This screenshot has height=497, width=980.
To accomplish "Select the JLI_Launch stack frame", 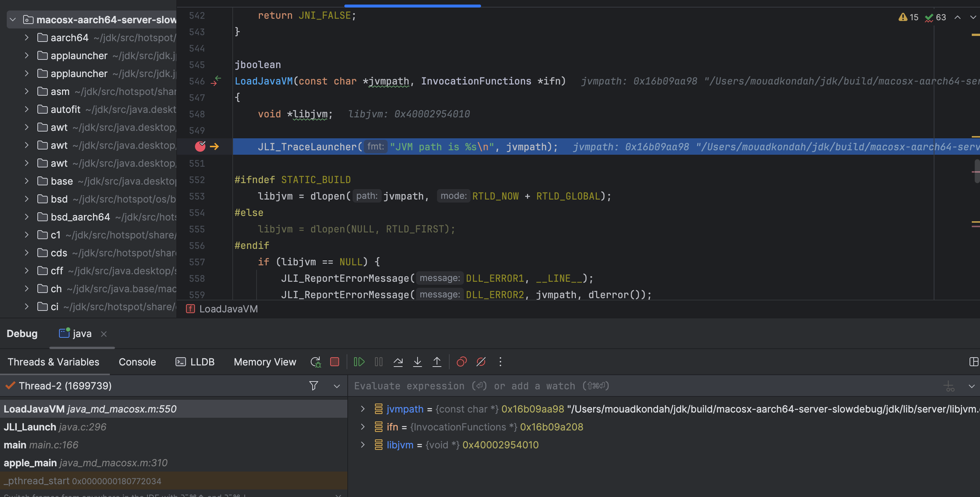I will coord(55,427).
